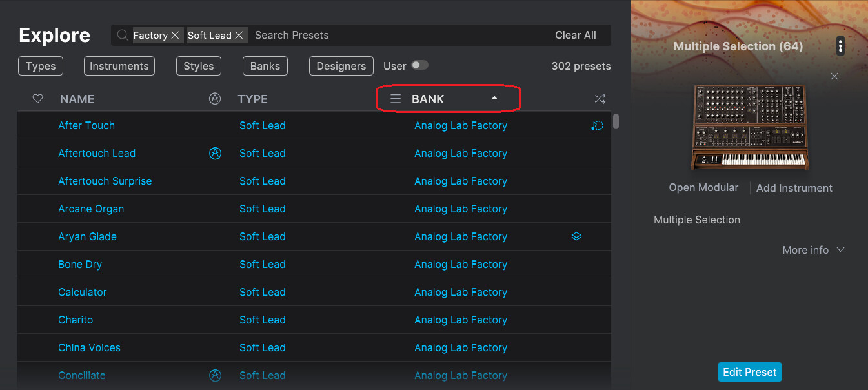Screen dimensions: 868x390
Task: Click Arturia badge on Conciliate row
Action: pos(216,375)
